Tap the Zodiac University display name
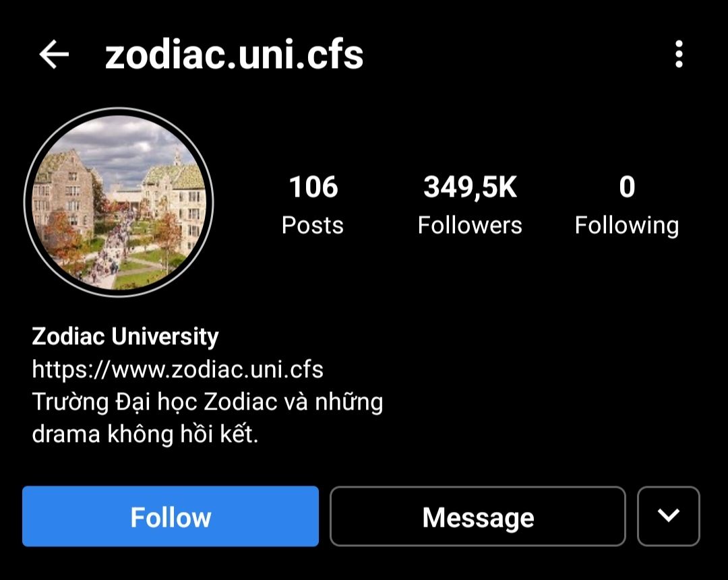Screen dimensions: 728x580 click(125, 337)
